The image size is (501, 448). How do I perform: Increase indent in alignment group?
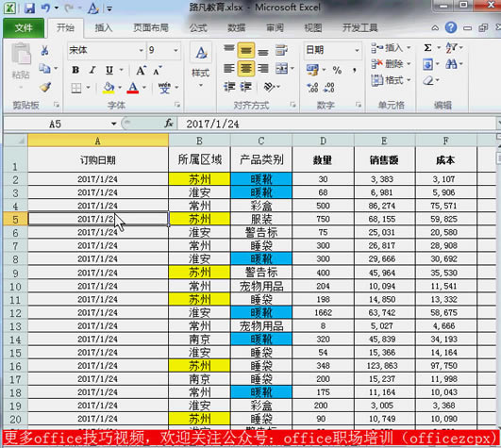(x=245, y=87)
